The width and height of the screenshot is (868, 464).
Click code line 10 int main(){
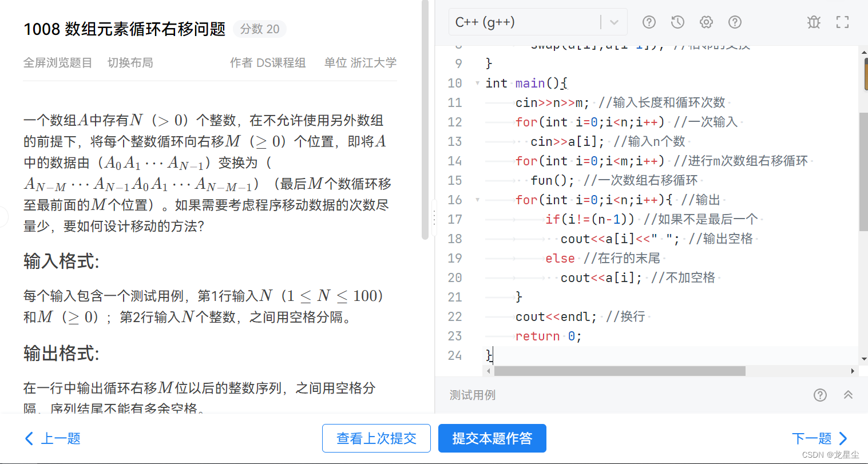coord(526,84)
